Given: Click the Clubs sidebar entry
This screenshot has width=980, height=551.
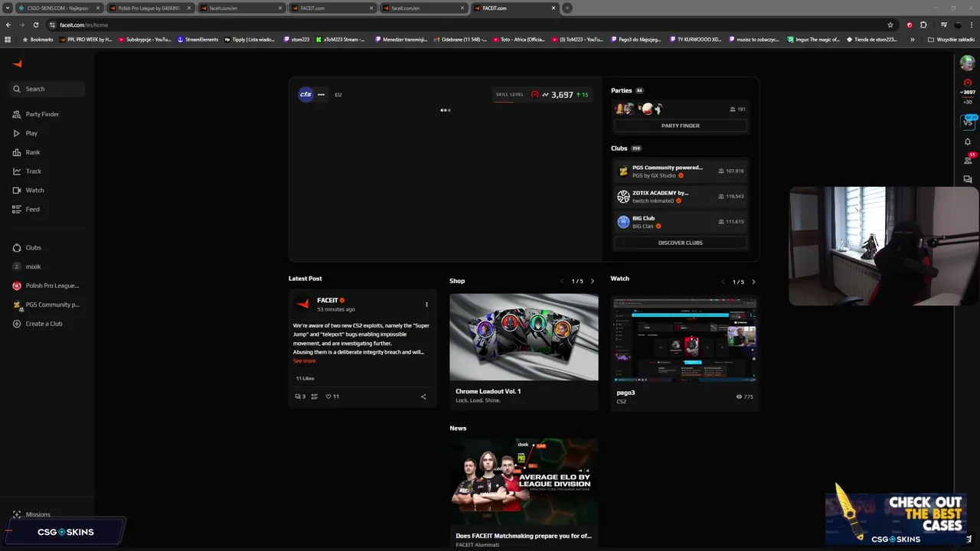Looking at the screenshot, I should pos(33,248).
